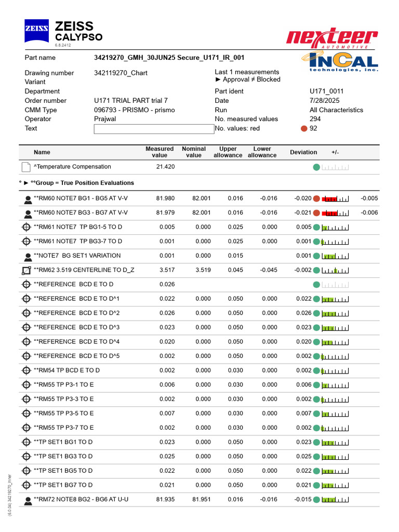Click the red status dot beside No. values: red

tap(304, 129)
